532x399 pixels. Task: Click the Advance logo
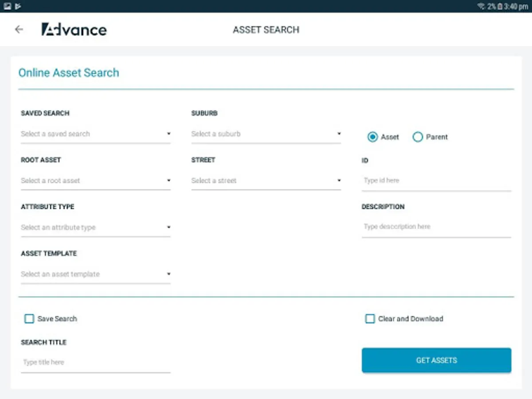coord(74,29)
